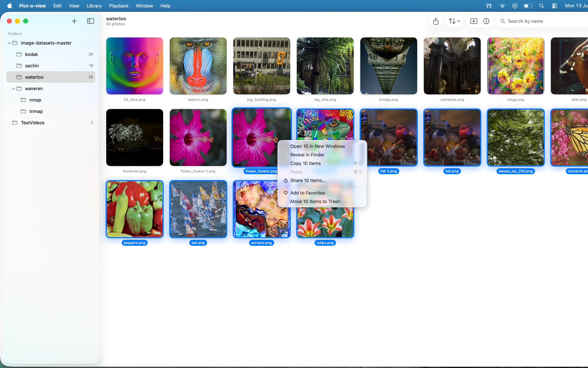This screenshot has height=368, width=588.
Task: Start slideshow with the play icon
Action: [473, 21]
